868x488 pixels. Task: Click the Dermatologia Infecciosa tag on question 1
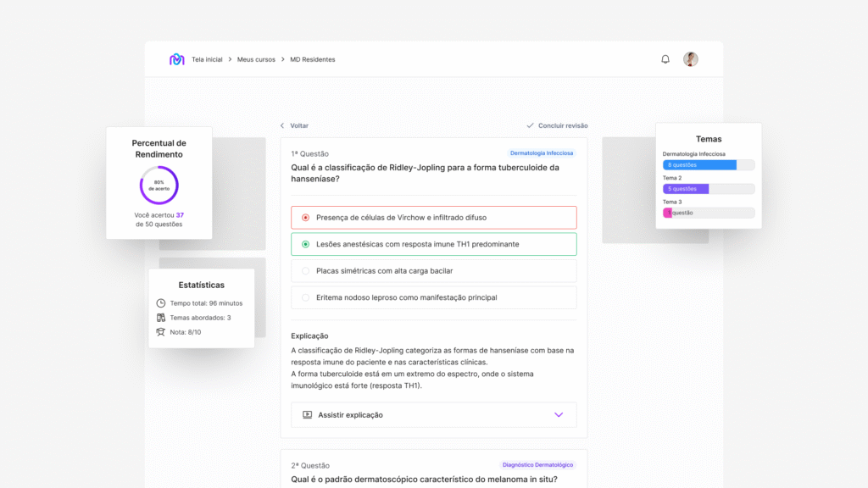(x=542, y=153)
